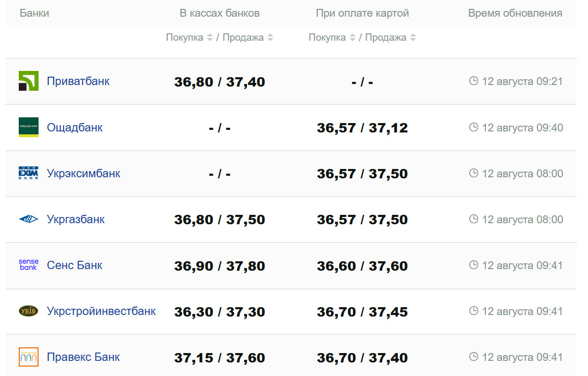Click the Правекс Банк logo icon
Image resolution: width=588 pixels, height=376 pixels.
click(x=29, y=357)
